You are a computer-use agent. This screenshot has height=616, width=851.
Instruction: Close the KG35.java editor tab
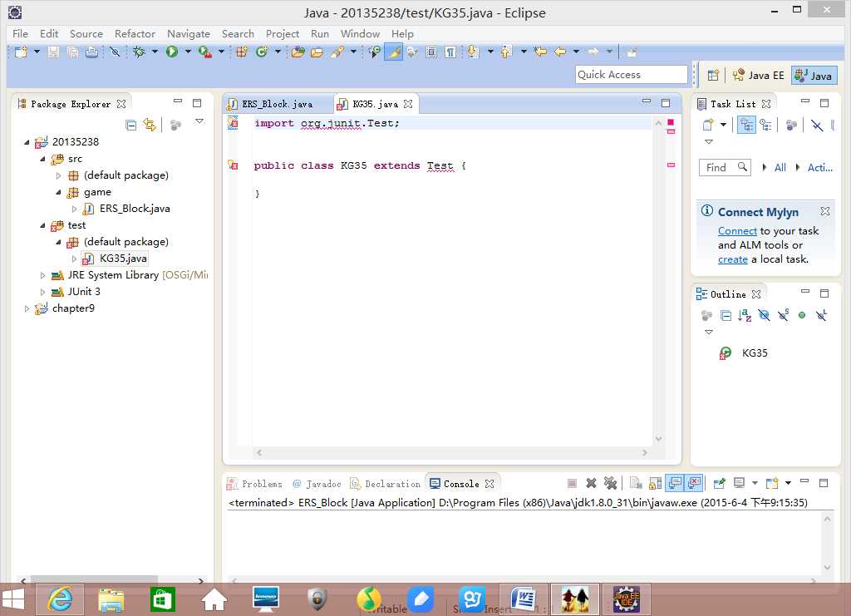click(x=408, y=104)
